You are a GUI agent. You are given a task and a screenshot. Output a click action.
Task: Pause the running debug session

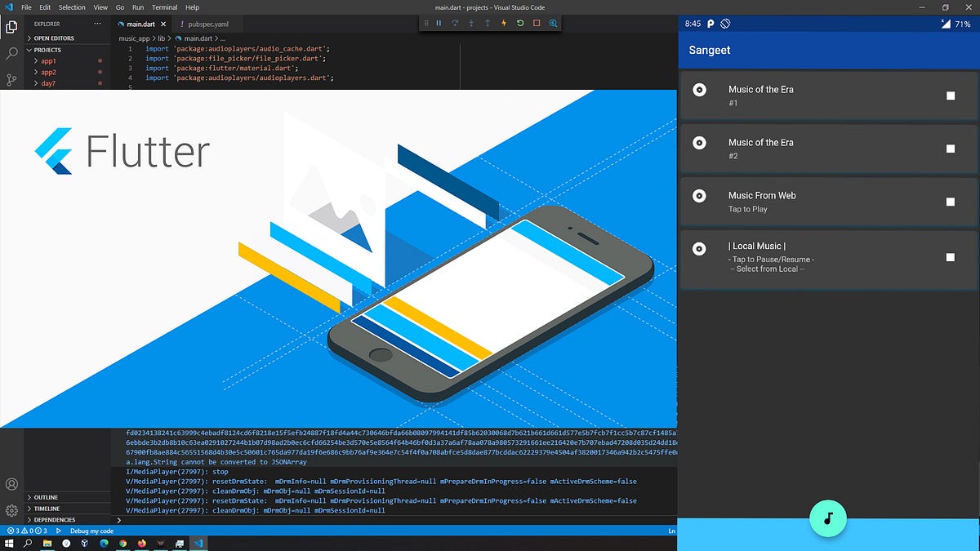[439, 23]
